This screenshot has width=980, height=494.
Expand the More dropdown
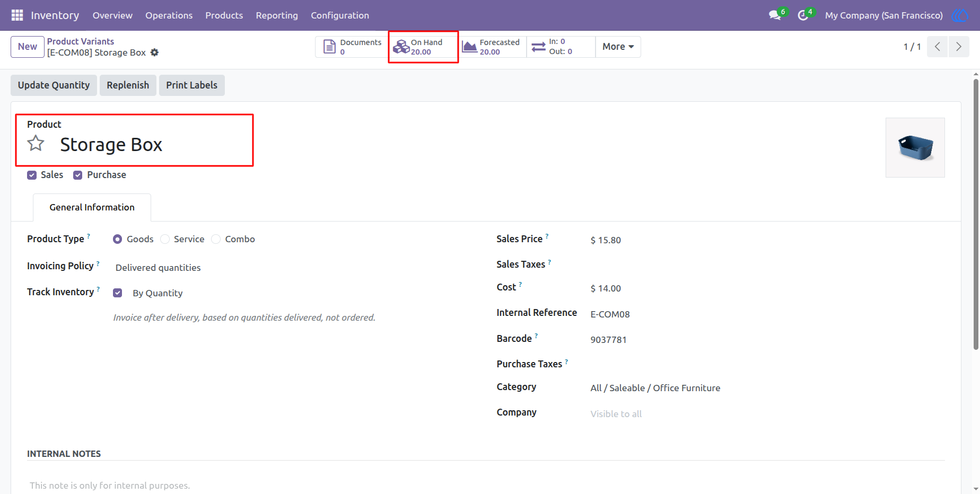click(618, 47)
